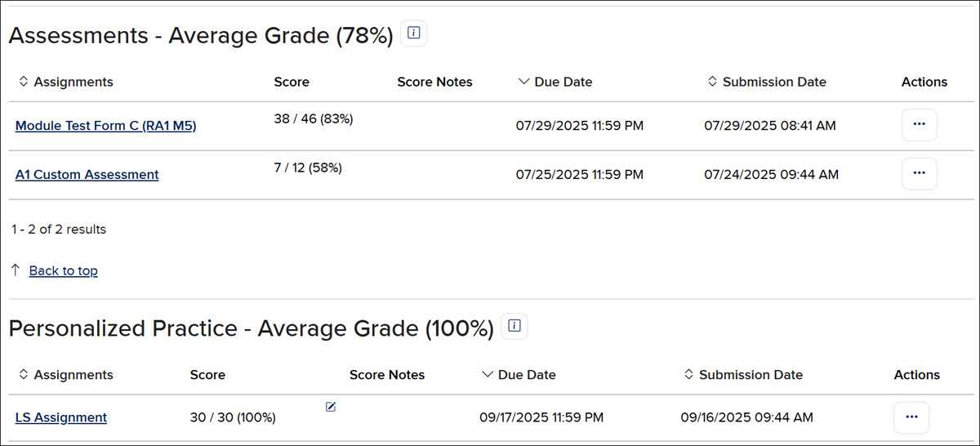The height and width of the screenshot is (446, 980).
Task: Sort Personalized Practice by the Assignments column
Action: (65, 375)
